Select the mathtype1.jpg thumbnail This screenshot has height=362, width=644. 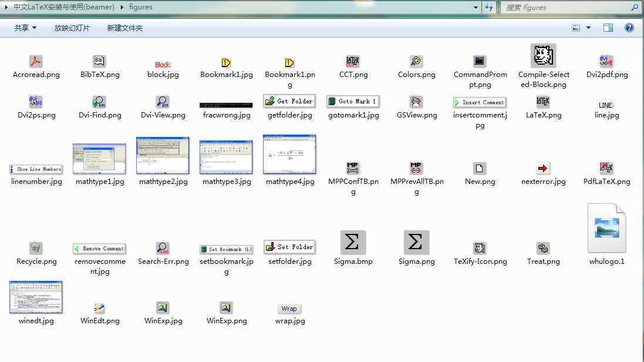[x=99, y=159]
